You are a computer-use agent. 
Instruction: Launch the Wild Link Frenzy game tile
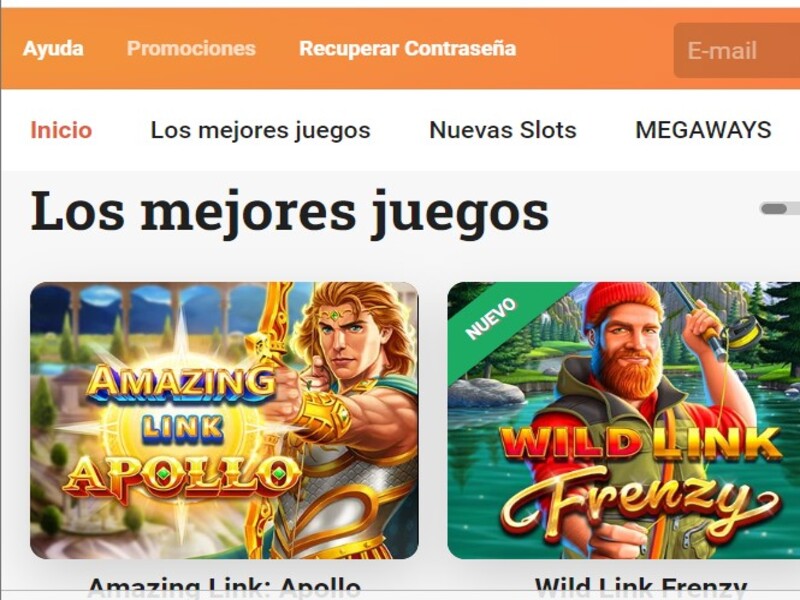[x=623, y=420]
